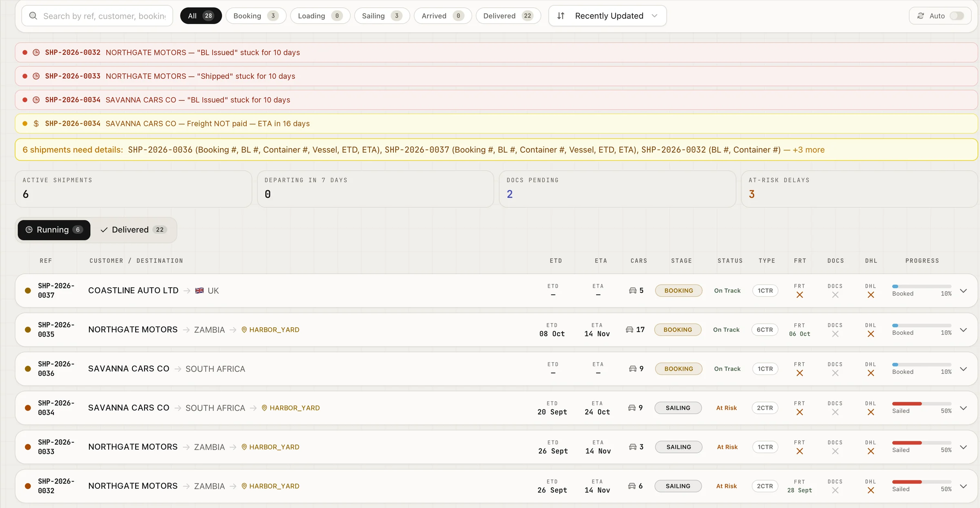Select the Running 6 tab
This screenshot has width=980, height=508.
coord(54,230)
